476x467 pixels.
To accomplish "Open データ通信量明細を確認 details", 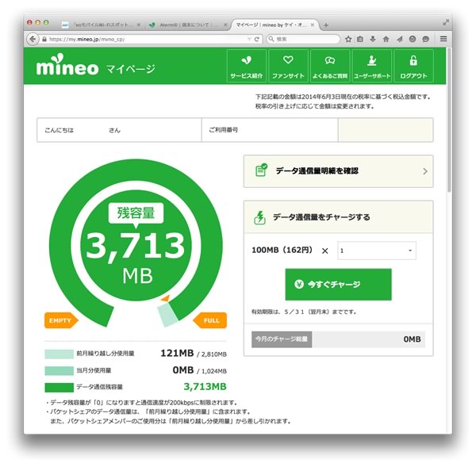I will click(338, 171).
